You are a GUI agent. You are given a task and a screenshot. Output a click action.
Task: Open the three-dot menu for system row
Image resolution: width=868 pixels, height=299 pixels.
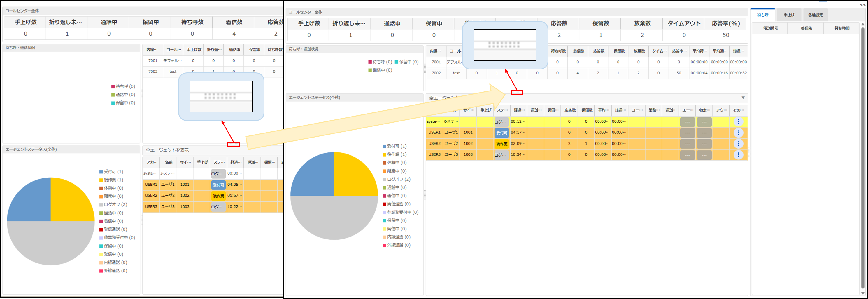(738, 122)
